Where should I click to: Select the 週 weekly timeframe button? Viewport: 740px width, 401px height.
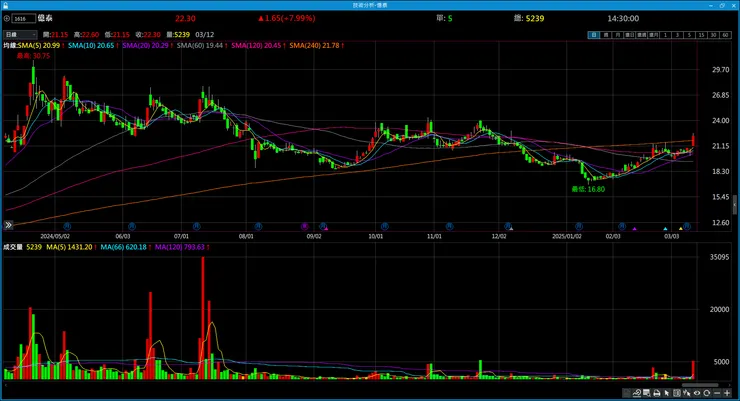pyautogui.click(x=605, y=35)
